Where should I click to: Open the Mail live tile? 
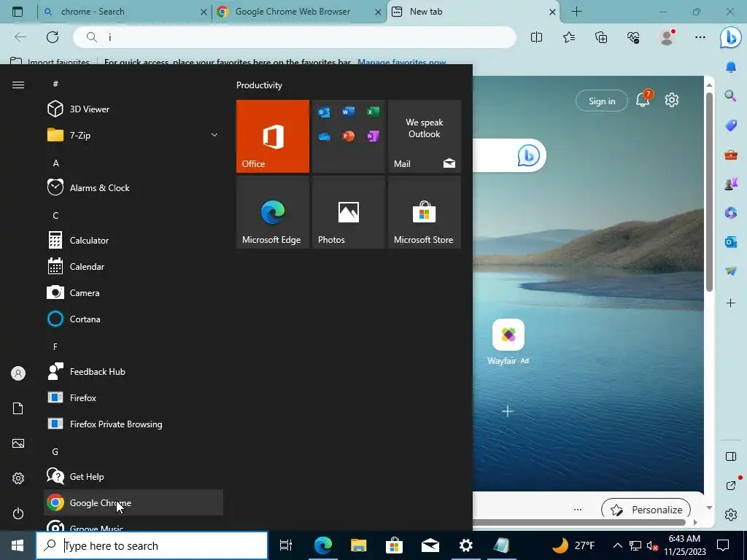(x=425, y=136)
